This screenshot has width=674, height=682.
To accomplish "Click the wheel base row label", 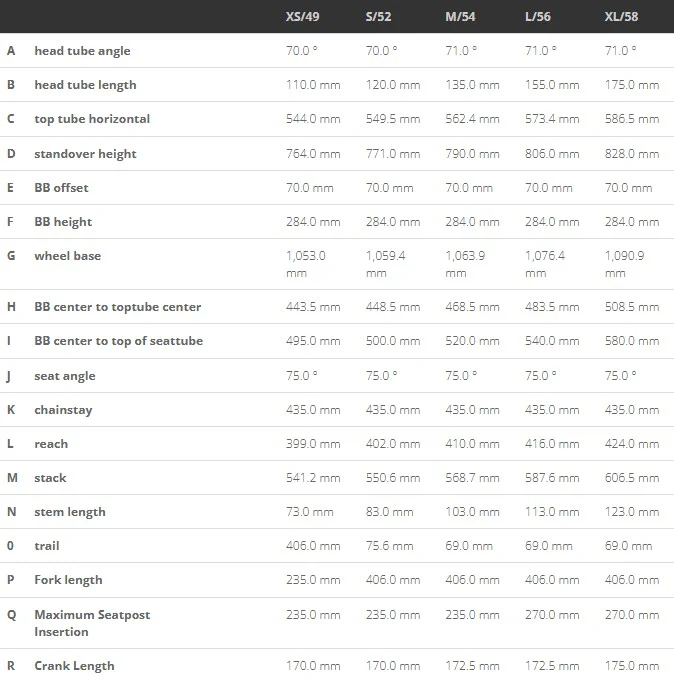I will (68, 256).
